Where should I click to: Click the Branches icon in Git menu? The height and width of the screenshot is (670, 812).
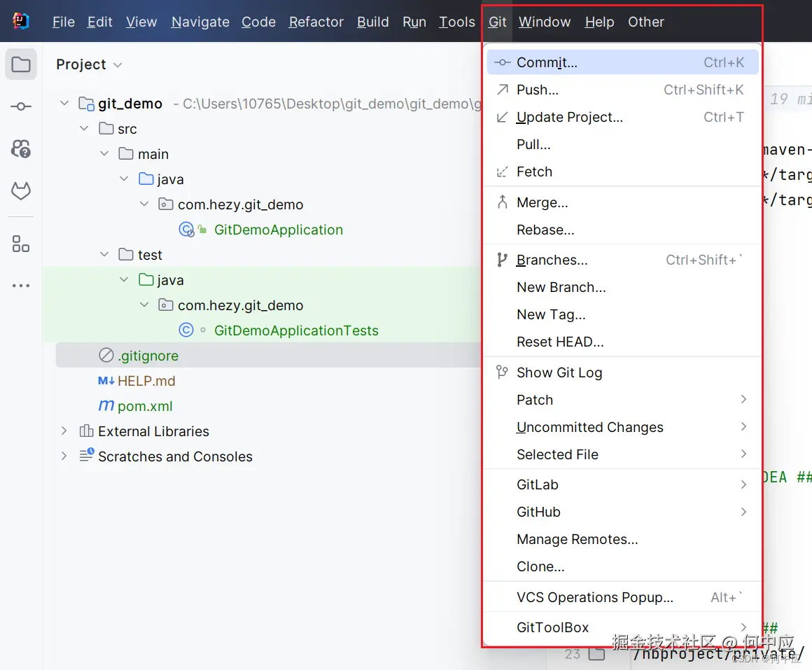tap(503, 260)
